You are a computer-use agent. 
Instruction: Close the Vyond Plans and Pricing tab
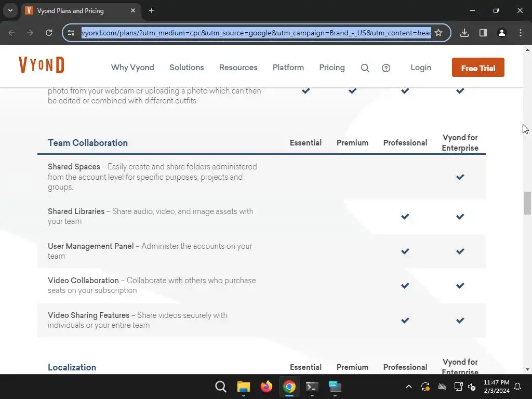133,10
